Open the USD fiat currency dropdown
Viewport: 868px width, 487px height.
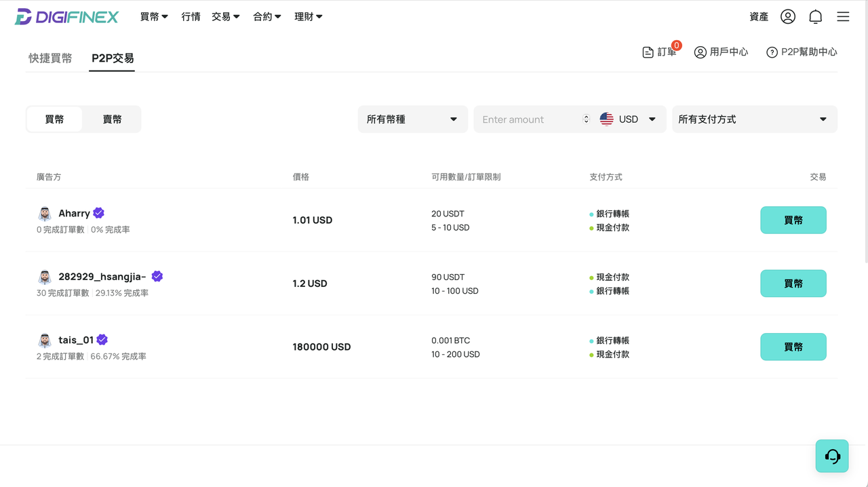point(629,119)
